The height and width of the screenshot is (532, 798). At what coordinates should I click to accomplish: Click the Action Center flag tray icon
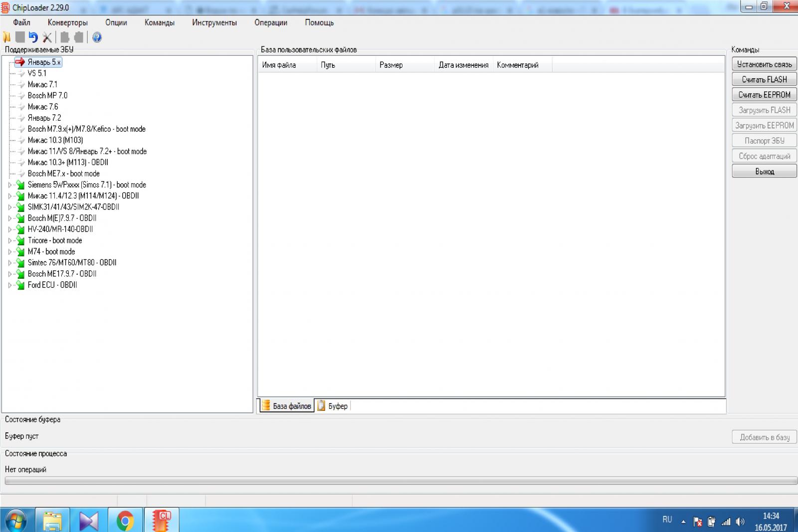[698, 522]
